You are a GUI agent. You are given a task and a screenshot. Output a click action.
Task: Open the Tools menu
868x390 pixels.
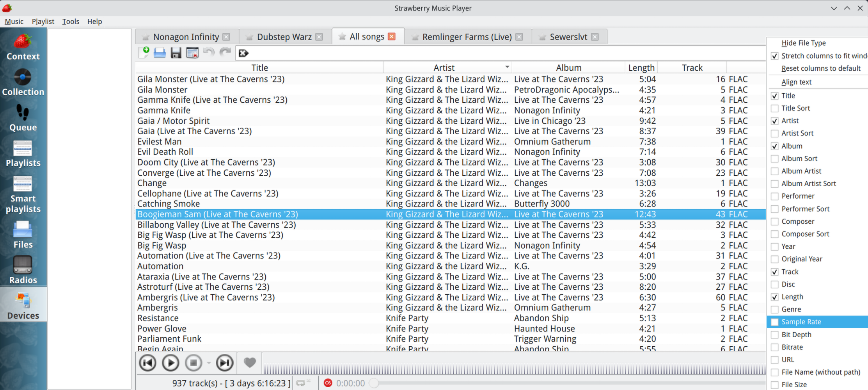click(x=71, y=21)
